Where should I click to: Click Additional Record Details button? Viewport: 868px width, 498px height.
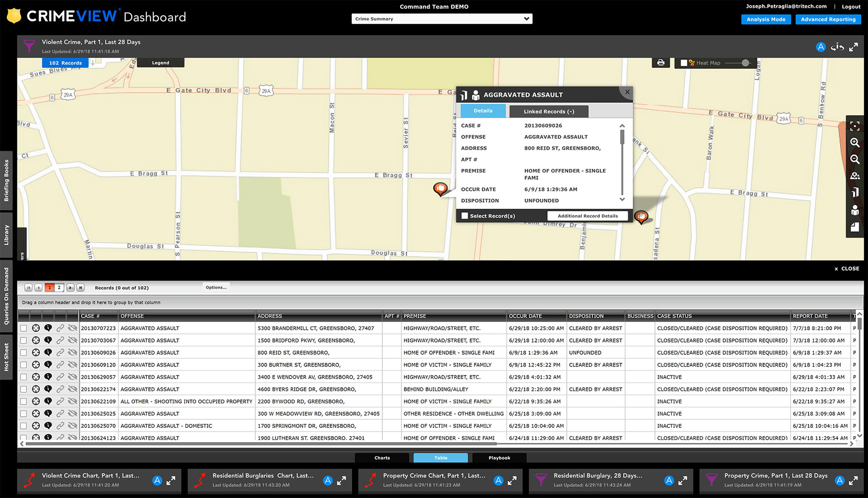coord(587,216)
